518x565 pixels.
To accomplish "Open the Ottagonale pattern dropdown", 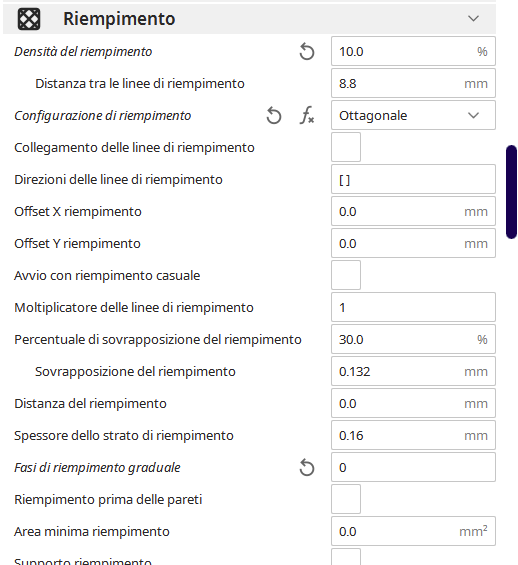I will (413, 115).
